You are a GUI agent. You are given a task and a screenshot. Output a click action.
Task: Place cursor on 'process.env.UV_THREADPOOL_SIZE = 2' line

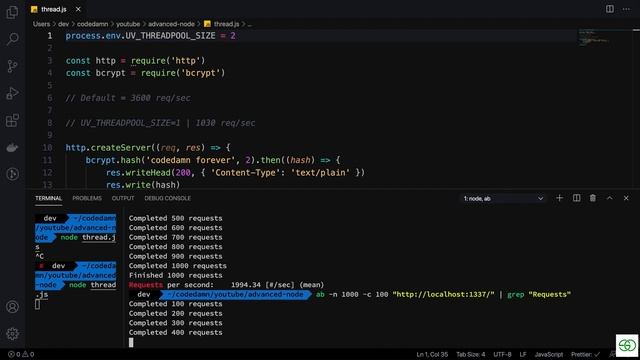150,36
